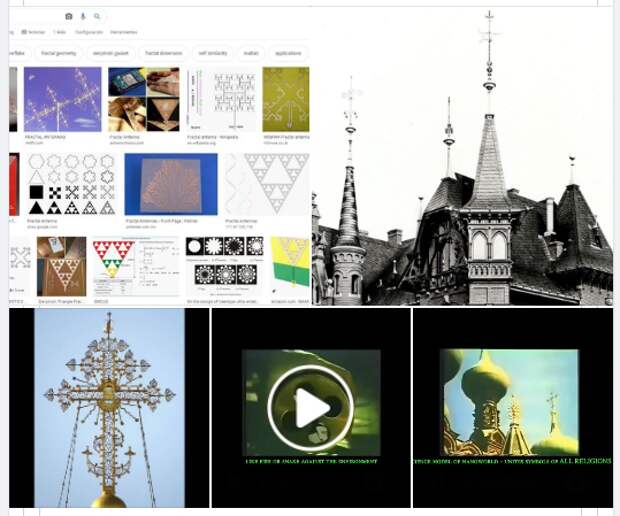Select the 'matlab' suggestion chip
620x516 pixels.
pos(251,53)
